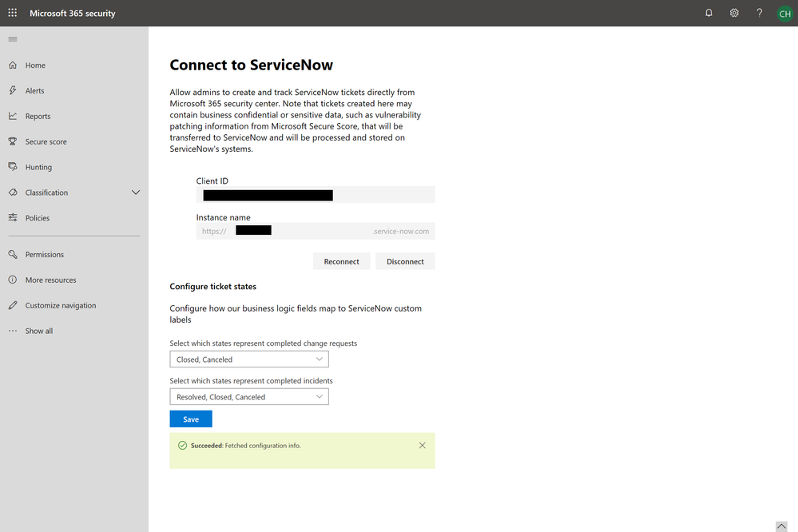Screen dimensions: 798x532
Task: Open the notifications bell
Action: coord(709,13)
